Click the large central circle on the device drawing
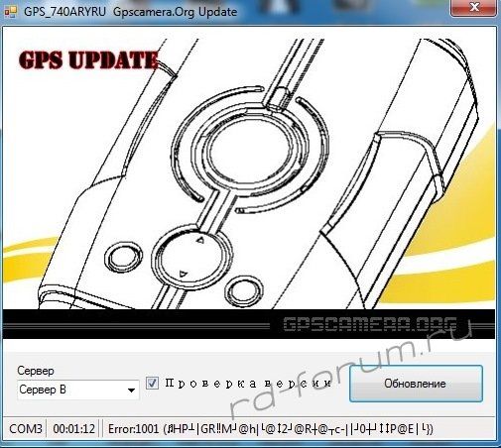 253,153
